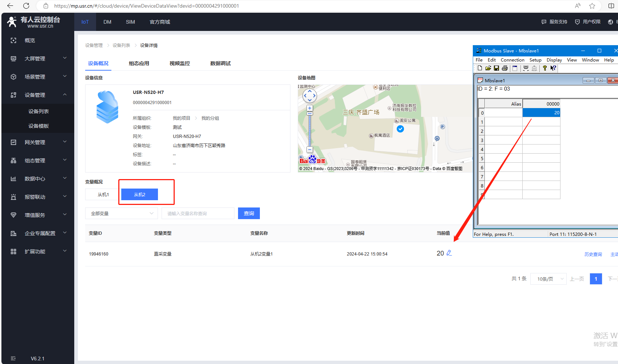Click the yellow Help question mark icon

coord(545,68)
